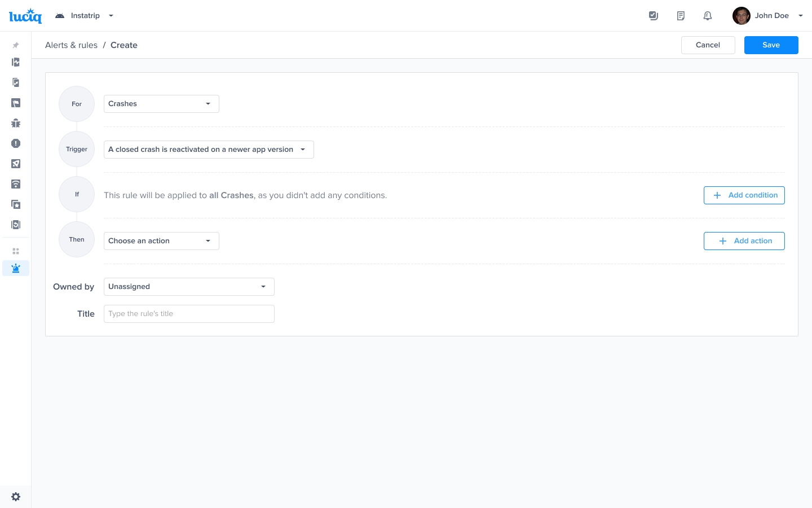Expand the Choose an action dropdown

161,241
